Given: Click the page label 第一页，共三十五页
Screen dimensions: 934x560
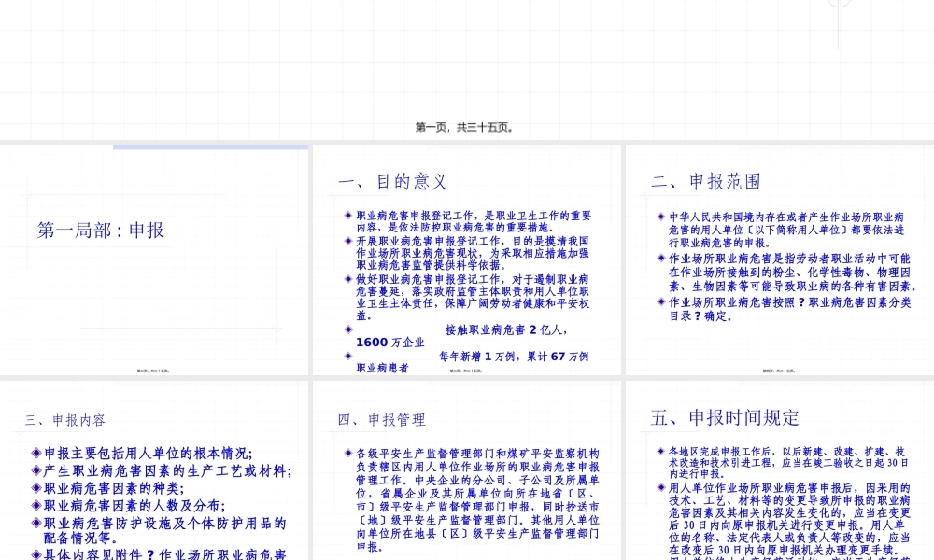Looking at the screenshot, I should point(467,127).
